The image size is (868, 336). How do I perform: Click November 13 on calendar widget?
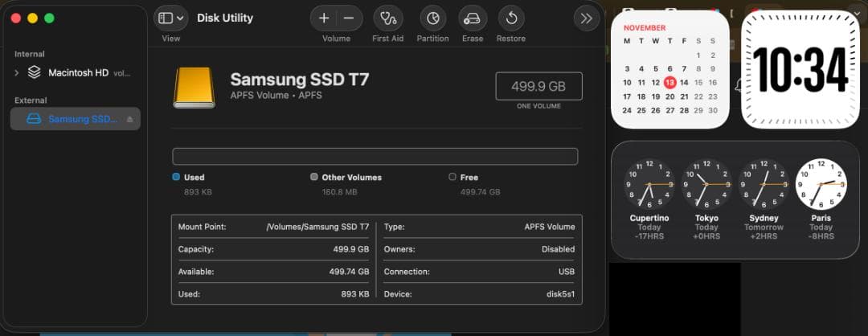point(669,83)
